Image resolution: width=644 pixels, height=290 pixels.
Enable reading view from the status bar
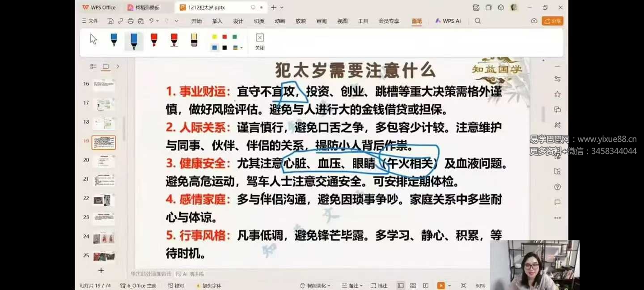pos(425,285)
